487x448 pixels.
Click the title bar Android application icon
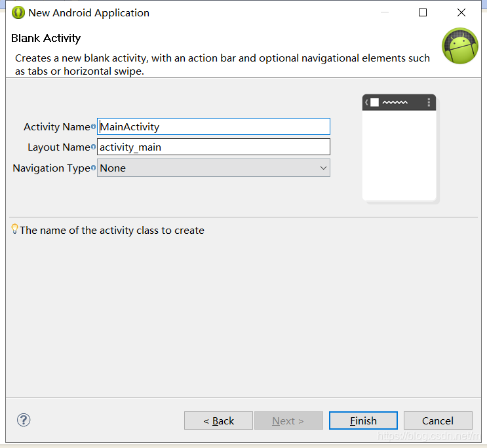coord(18,12)
